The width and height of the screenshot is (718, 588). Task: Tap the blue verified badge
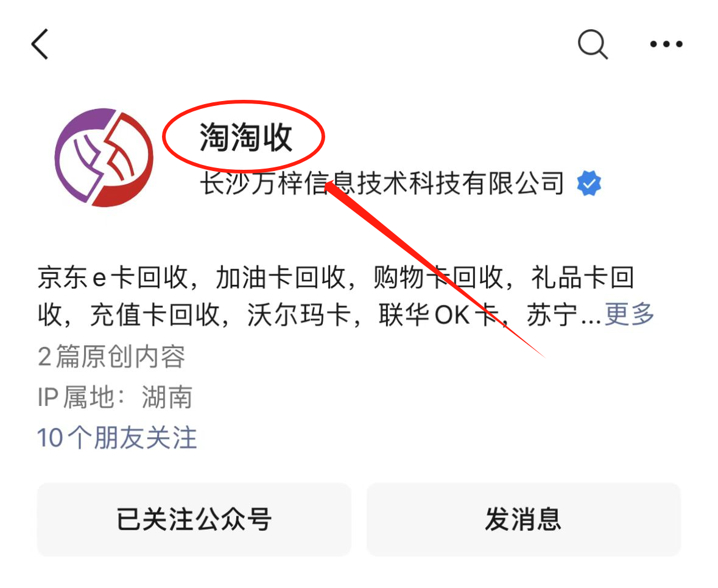(x=589, y=183)
